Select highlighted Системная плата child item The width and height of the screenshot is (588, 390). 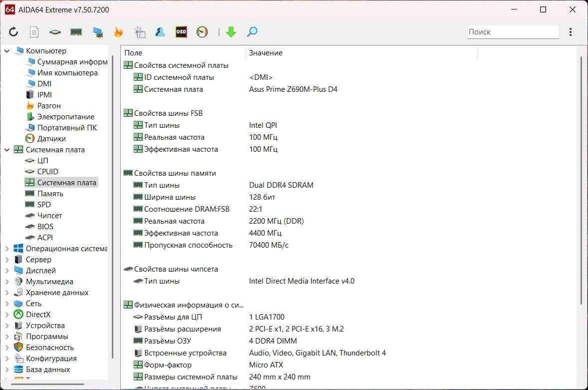pyautogui.click(x=67, y=183)
